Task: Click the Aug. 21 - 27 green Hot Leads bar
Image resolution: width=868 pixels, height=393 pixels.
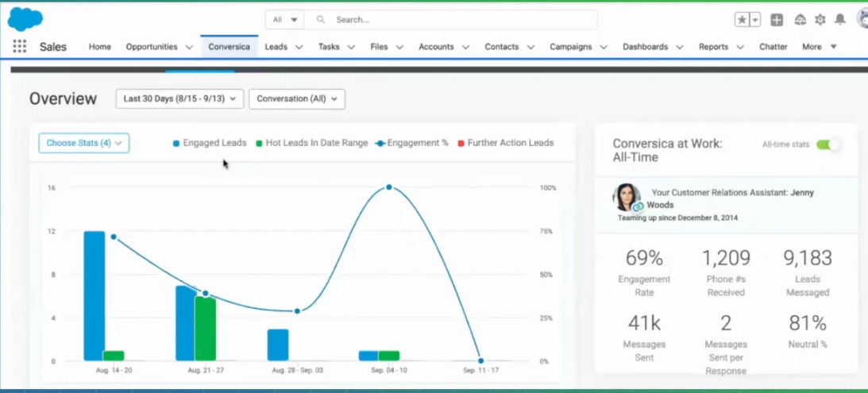Action: 205,329
